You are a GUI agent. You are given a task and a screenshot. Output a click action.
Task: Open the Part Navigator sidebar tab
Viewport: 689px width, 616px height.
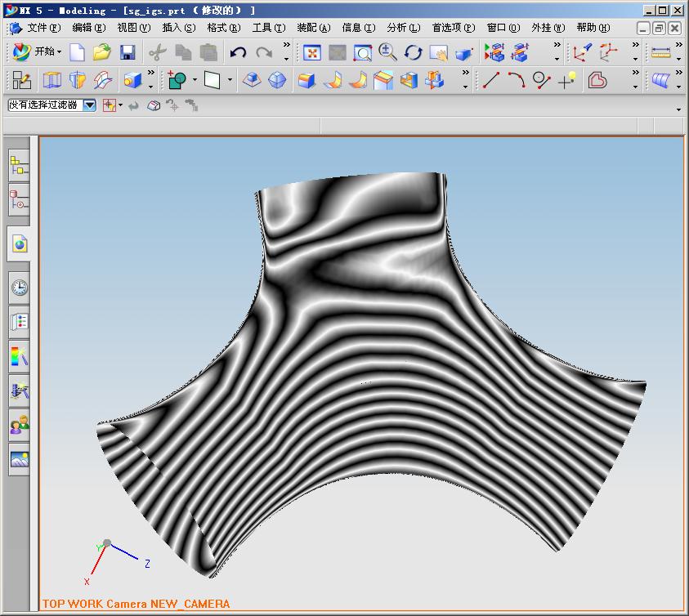[x=20, y=199]
